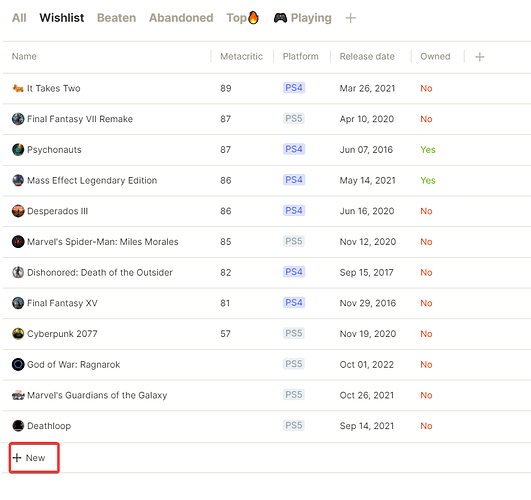Screen dimensions: 531x500
Task: Select the Top tab with fire emoji
Action: coord(242,18)
